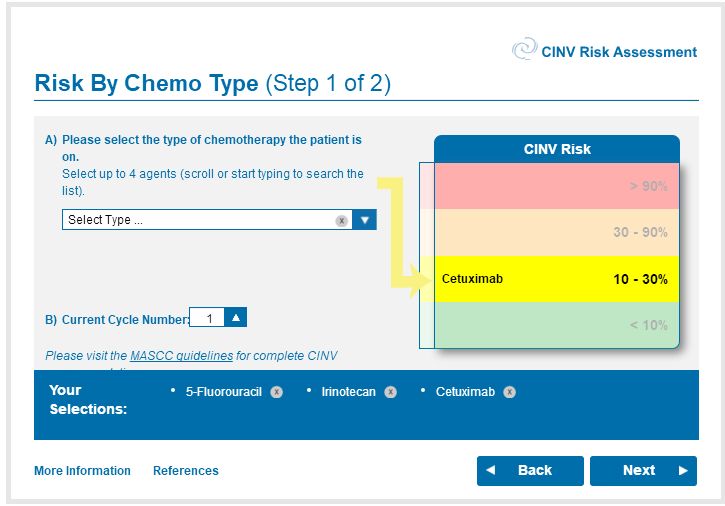Select the red > 90% risk band
Screen dimensions: 725x506
[556, 186]
